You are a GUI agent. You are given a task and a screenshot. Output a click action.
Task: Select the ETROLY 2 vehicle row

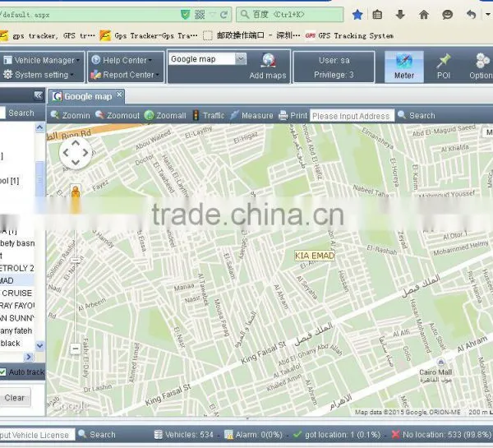tap(17, 268)
